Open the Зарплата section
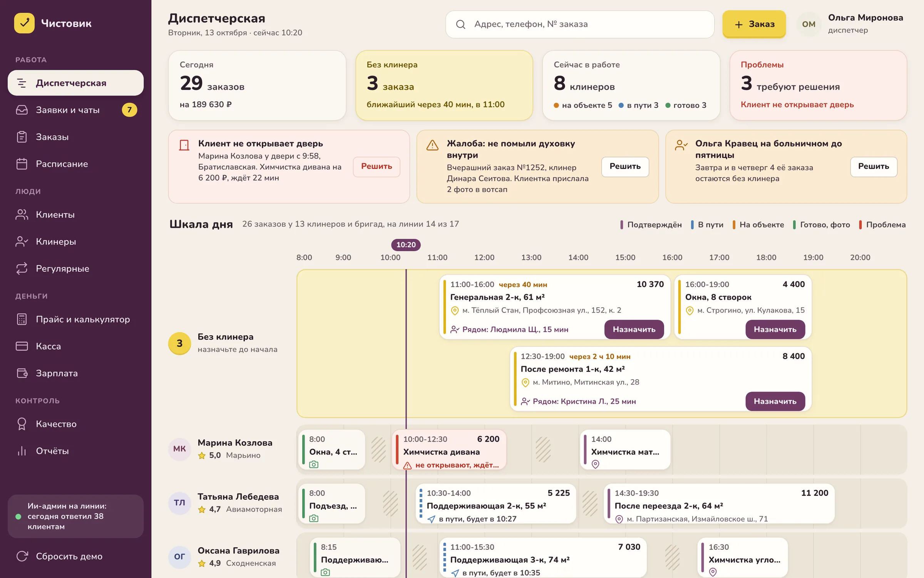Screen dimensions: 924x578 tap(75, 373)
